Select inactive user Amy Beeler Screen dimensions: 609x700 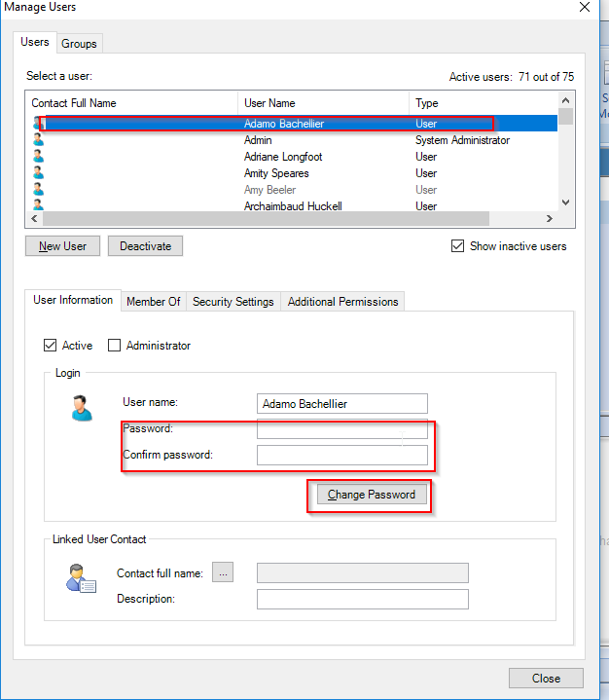coord(269,190)
